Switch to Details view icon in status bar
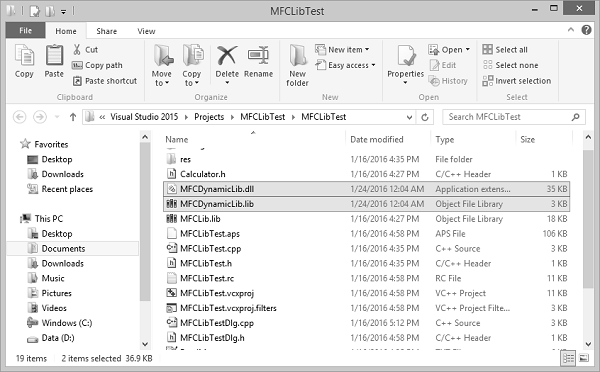Screen dimensions: 600x372 (x=569, y=358)
